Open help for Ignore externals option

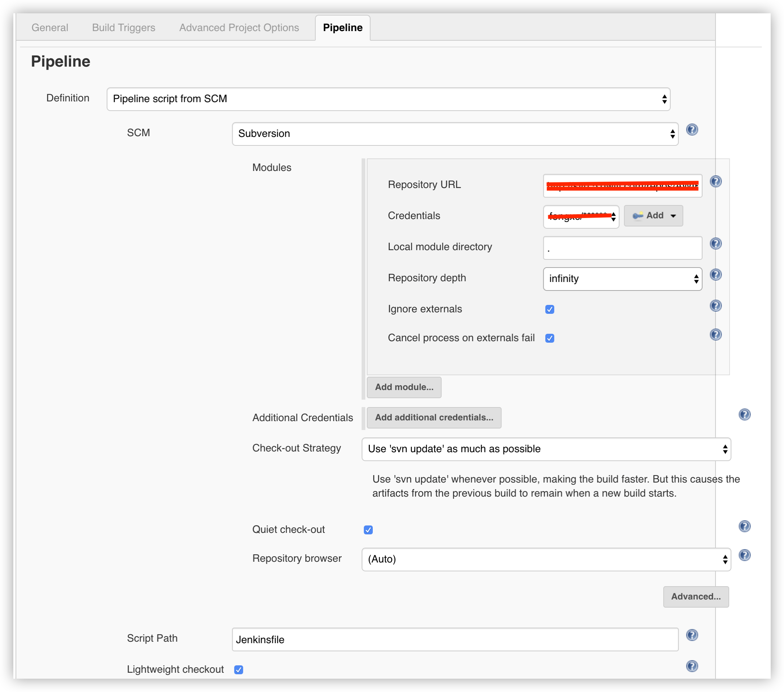point(716,306)
